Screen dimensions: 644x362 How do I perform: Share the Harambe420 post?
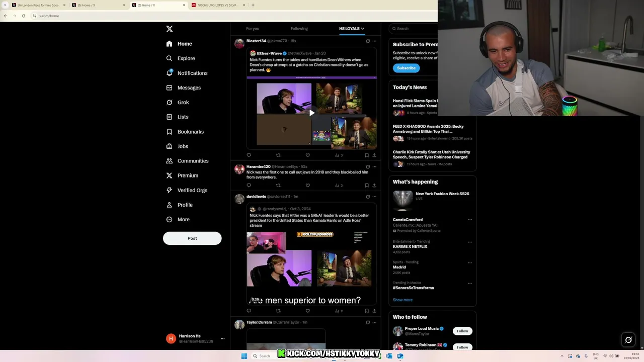tap(374, 186)
